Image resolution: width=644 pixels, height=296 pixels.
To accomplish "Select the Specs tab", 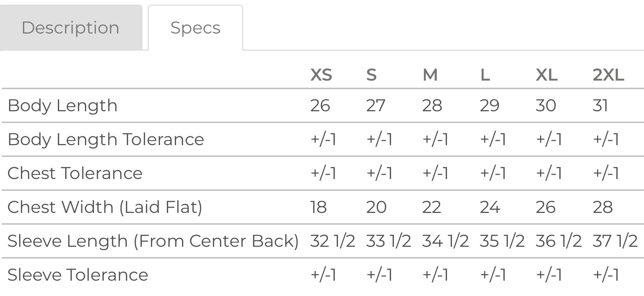I will (195, 28).
